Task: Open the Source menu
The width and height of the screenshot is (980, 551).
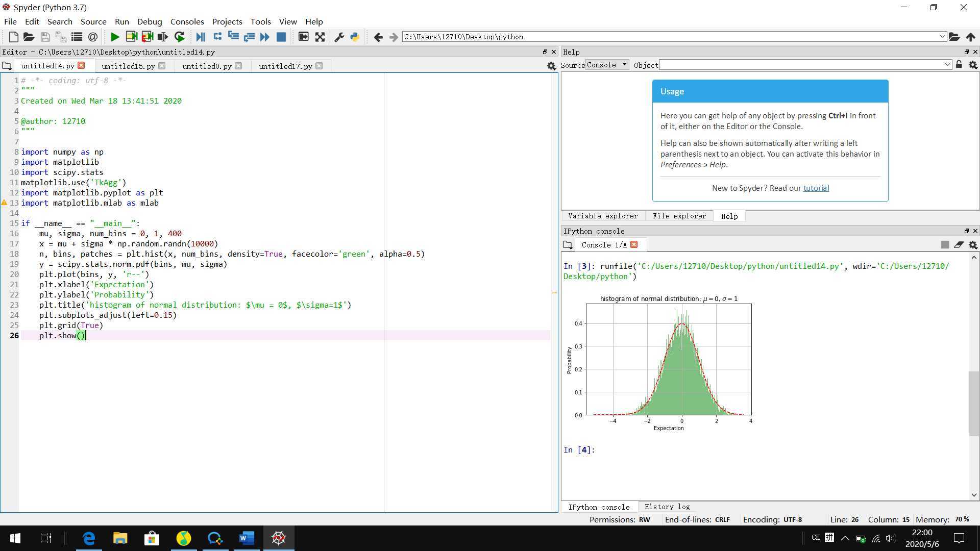Action: click(x=93, y=21)
